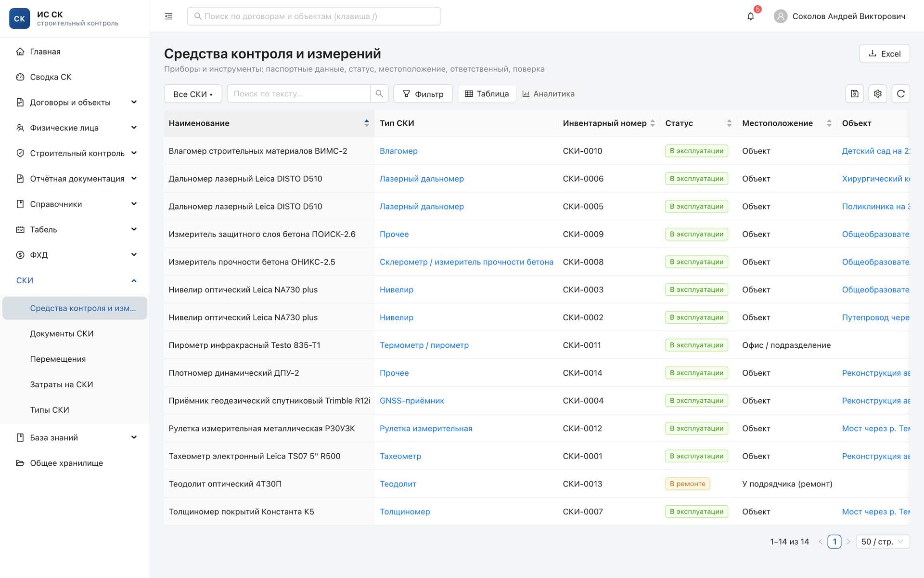Screen dimensions: 924x578
Task: Open Типы СКИ item
Action: (75, 410)
